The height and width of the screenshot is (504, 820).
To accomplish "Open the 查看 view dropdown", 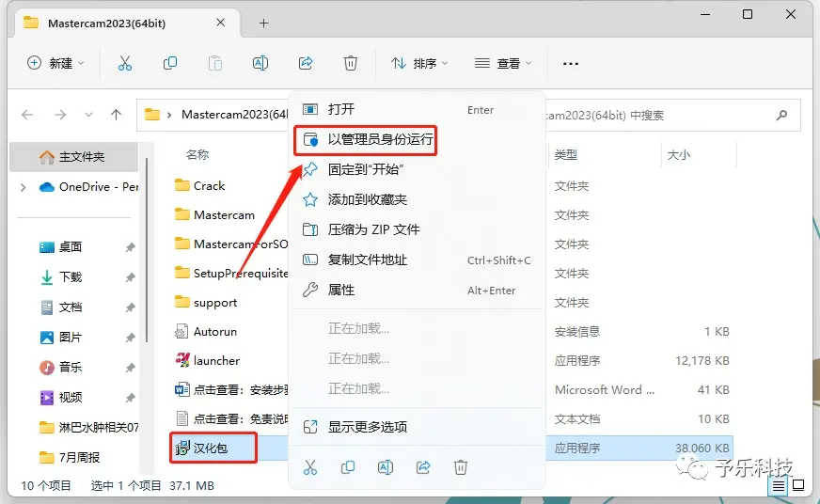I will tap(503, 63).
